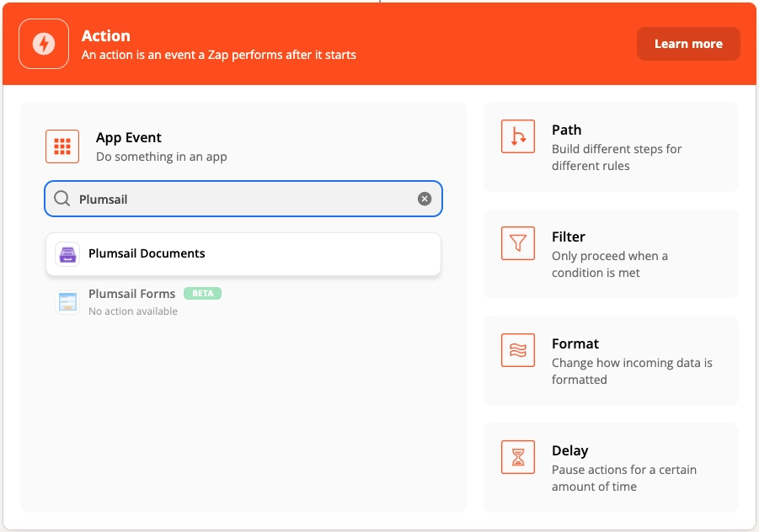Click the BETA badge
759x532 pixels.
click(x=202, y=293)
